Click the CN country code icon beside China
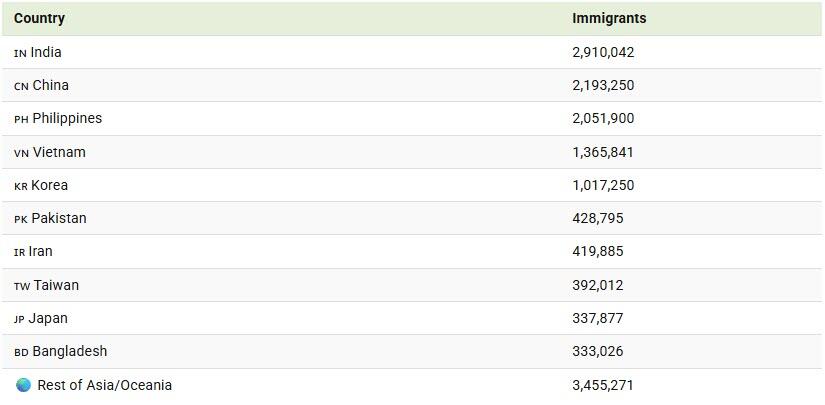This screenshot has width=825, height=405. click(21, 86)
